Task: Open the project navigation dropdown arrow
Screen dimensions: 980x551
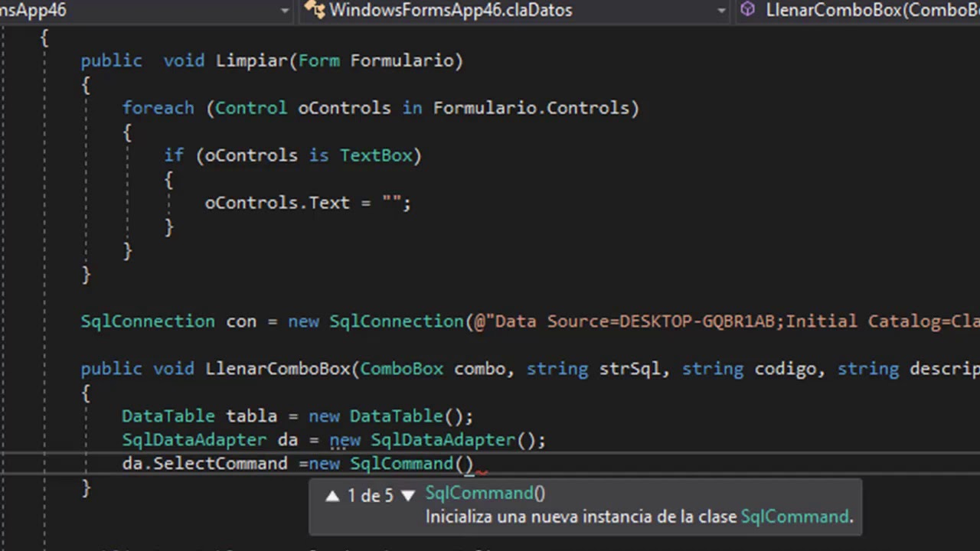Action: tap(285, 11)
